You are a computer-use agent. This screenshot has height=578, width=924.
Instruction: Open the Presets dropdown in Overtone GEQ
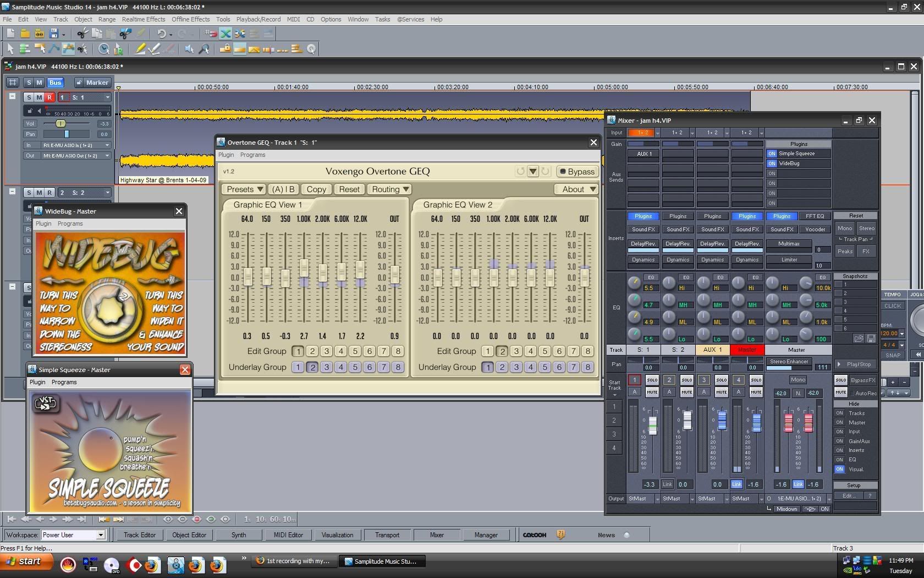point(244,189)
